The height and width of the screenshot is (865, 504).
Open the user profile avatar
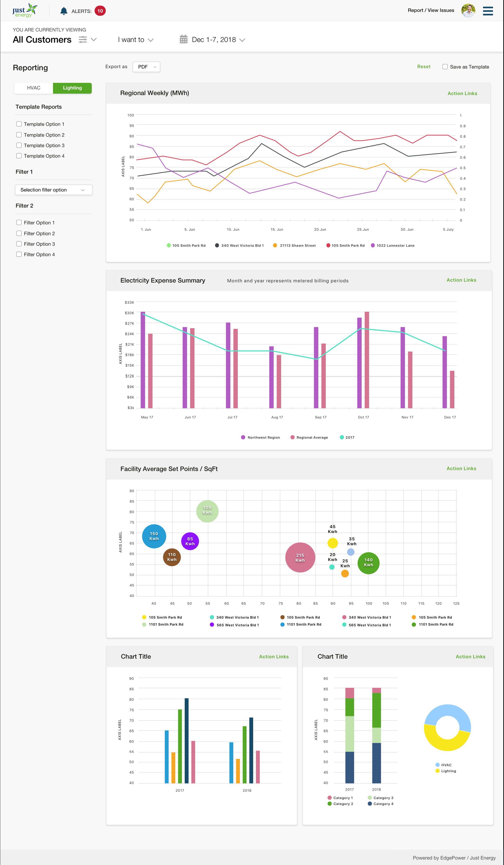(x=468, y=11)
